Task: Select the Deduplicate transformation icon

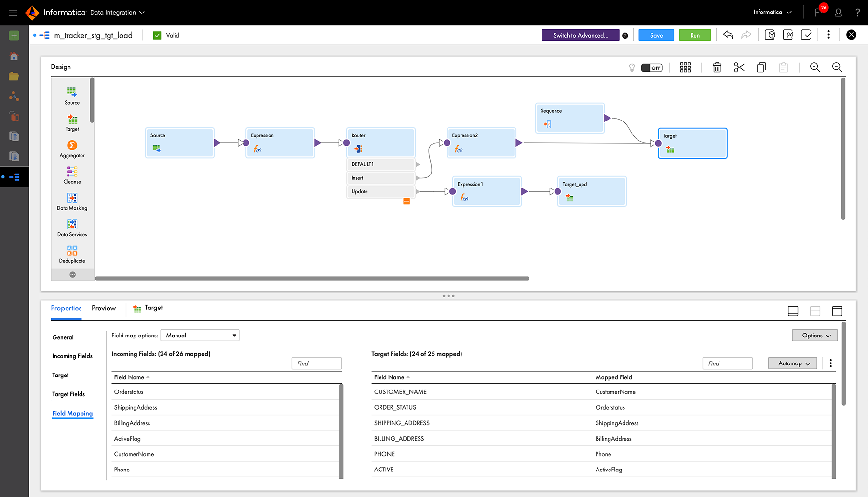Action: (x=72, y=254)
